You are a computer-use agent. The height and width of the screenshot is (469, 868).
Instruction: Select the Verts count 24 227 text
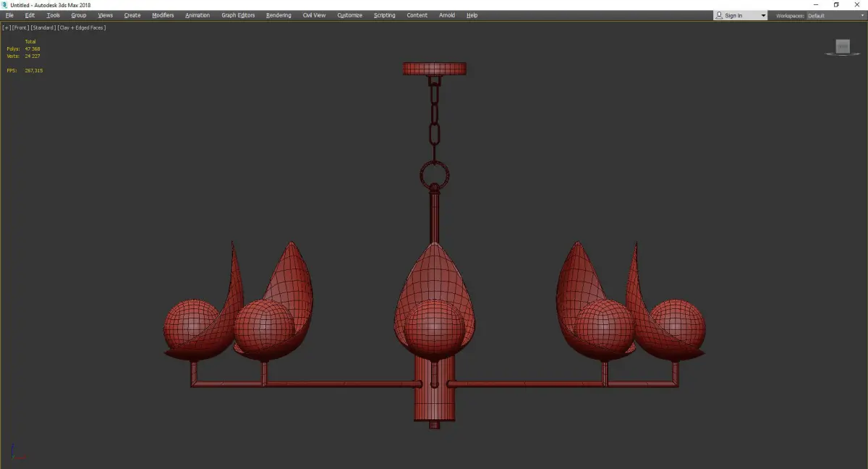click(33, 56)
